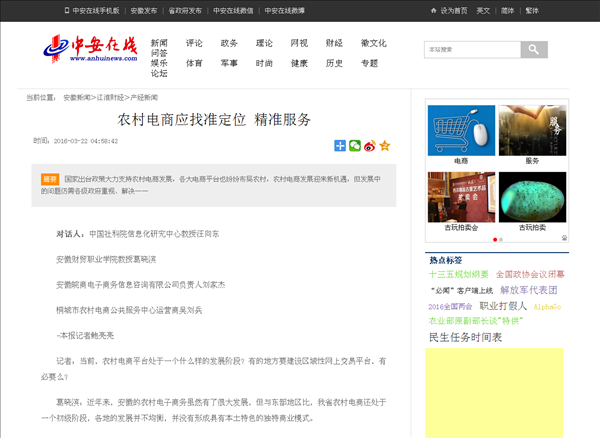Screen dimensions: 600x438
Task: Open the 财经 navigation menu item
Action: tap(334, 43)
